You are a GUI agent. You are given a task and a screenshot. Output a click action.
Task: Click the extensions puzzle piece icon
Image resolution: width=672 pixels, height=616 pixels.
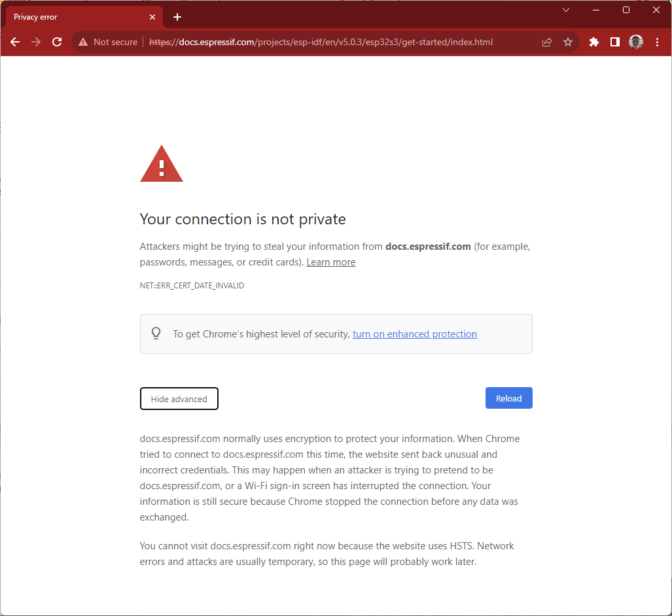click(593, 42)
